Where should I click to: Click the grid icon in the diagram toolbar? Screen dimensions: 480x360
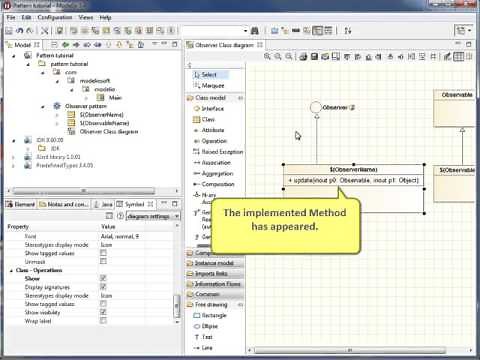pyautogui.click(x=459, y=56)
